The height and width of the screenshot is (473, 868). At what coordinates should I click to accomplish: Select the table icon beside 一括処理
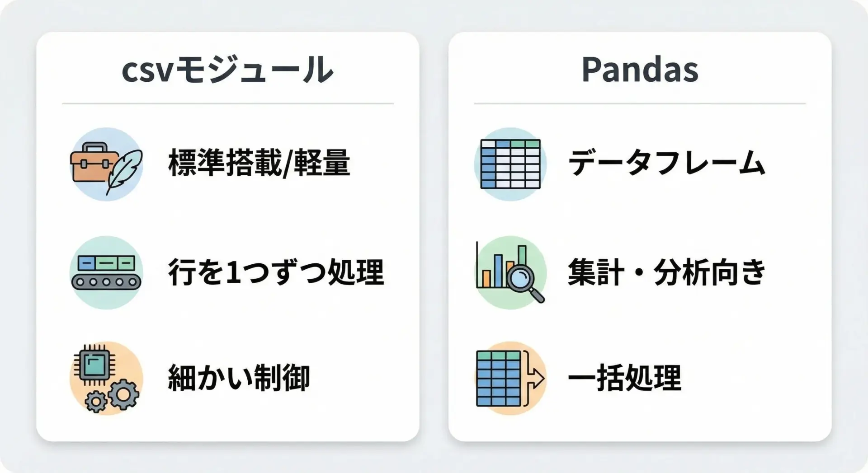tap(500, 379)
